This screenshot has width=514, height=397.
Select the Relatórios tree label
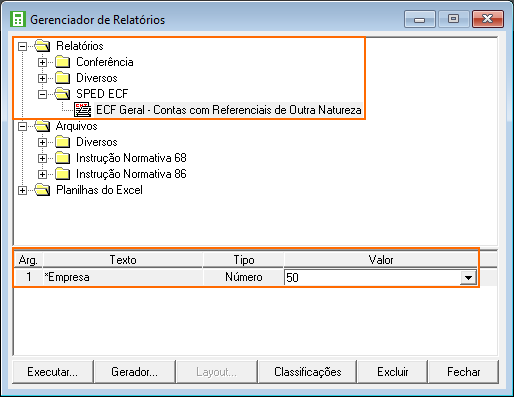80,46
